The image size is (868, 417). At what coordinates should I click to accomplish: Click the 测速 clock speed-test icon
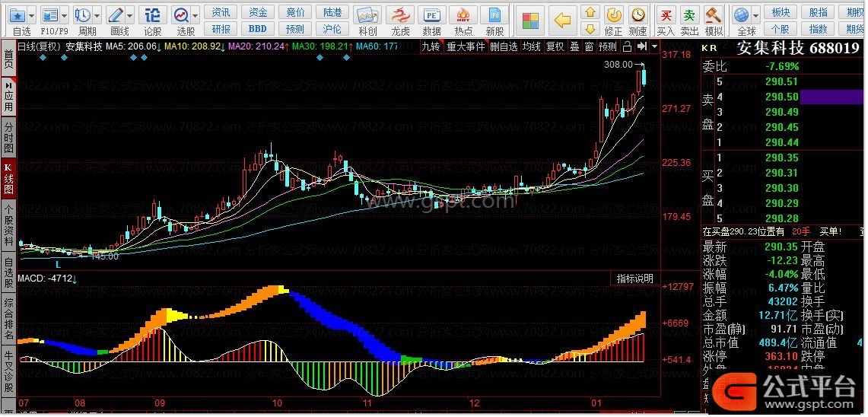pos(637,15)
